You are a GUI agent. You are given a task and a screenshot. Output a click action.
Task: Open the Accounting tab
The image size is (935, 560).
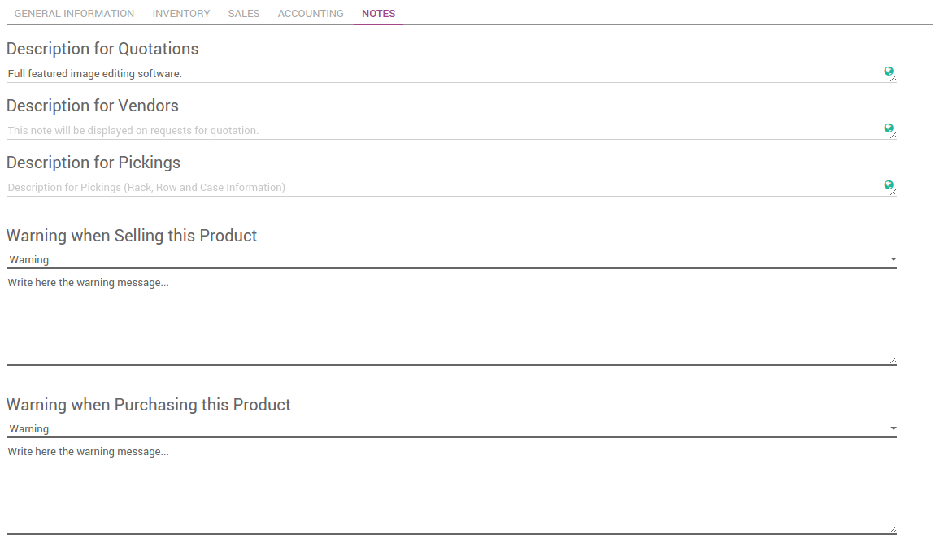tap(310, 13)
